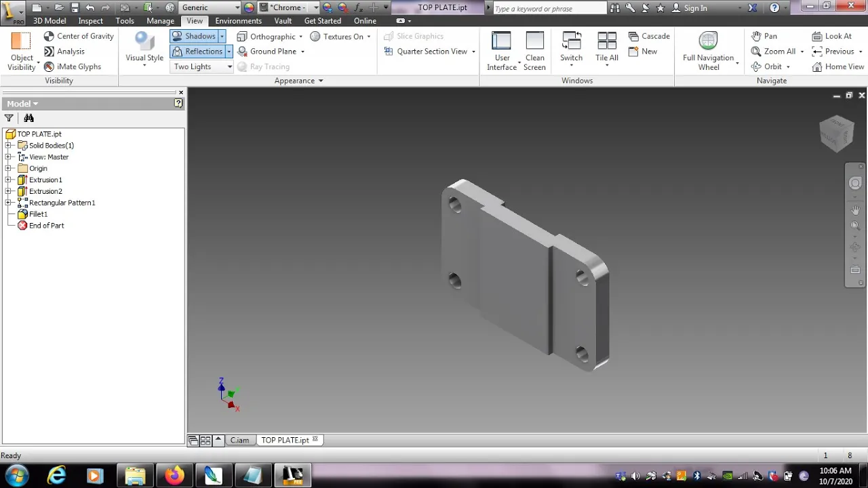This screenshot has width=868, height=488.
Task: Tile All open windows
Action: (x=607, y=48)
